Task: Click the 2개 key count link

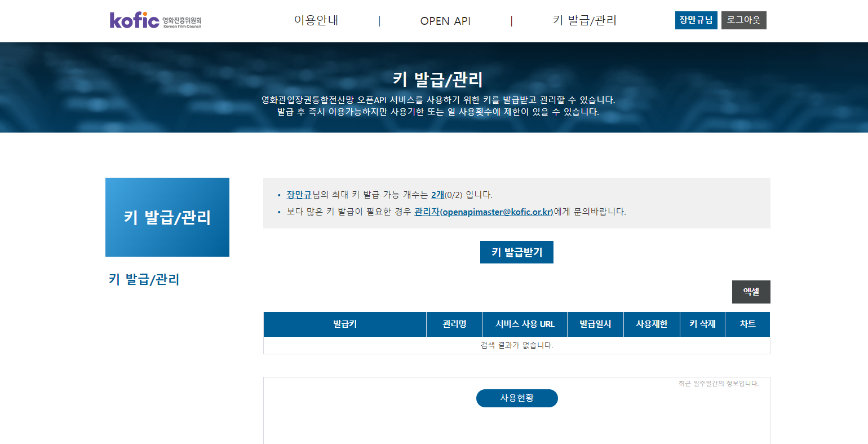Action: pos(437,195)
